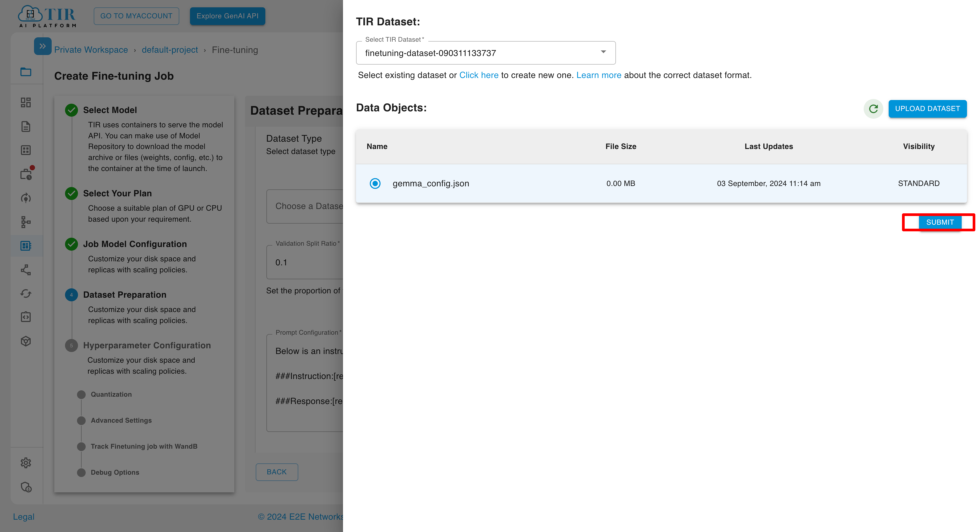
Task: Open the Advanced Settings sub-step
Action: coord(121,420)
